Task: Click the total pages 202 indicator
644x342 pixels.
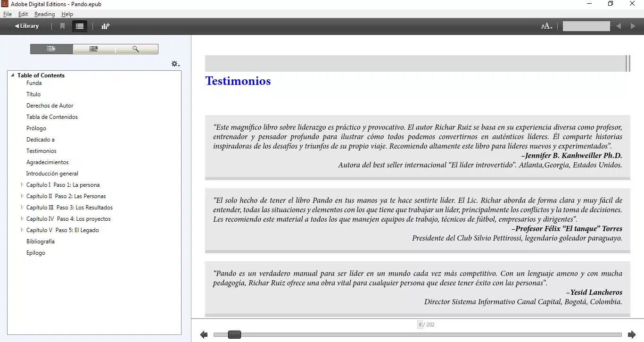Action: [429, 325]
